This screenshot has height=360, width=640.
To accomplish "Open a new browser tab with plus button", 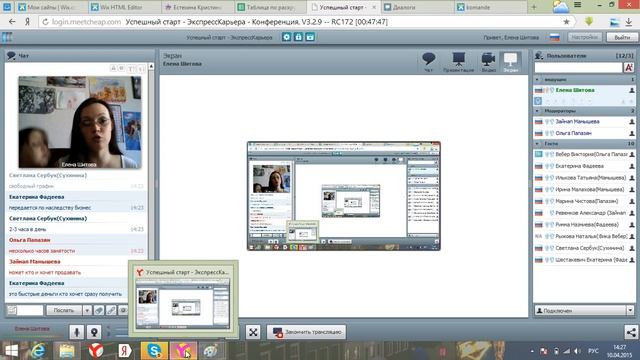I will 533,7.
